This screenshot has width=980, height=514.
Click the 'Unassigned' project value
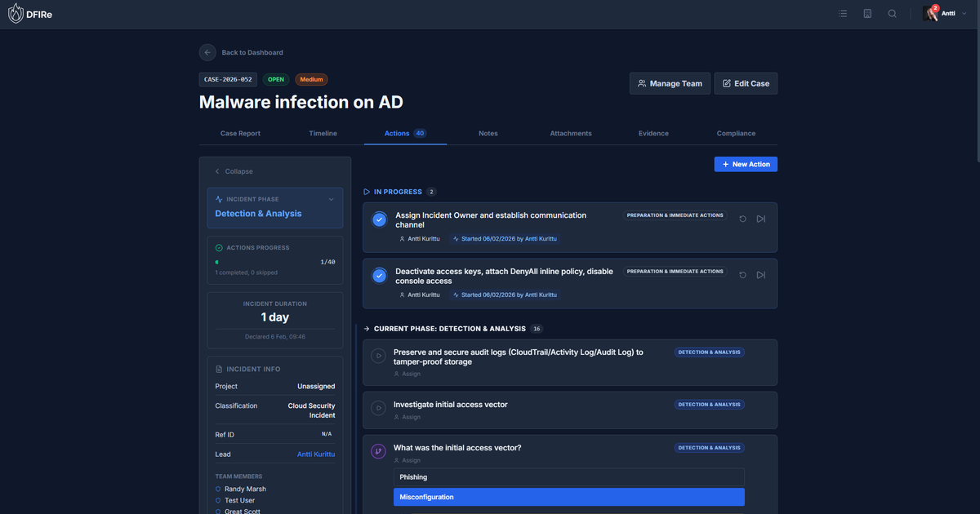click(x=316, y=386)
